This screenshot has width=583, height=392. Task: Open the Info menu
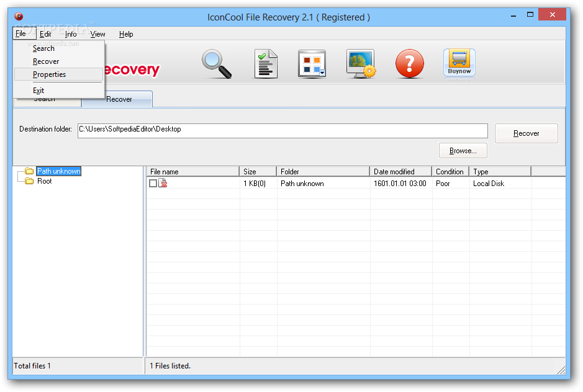tap(71, 34)
